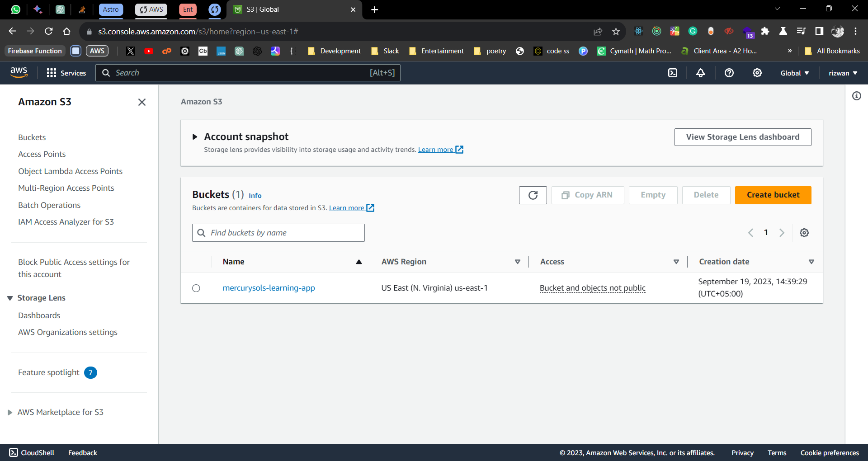The image size is (868, 461).
Task: Open the mercurysols-learning-app bucket link
Action: (269, 288)
